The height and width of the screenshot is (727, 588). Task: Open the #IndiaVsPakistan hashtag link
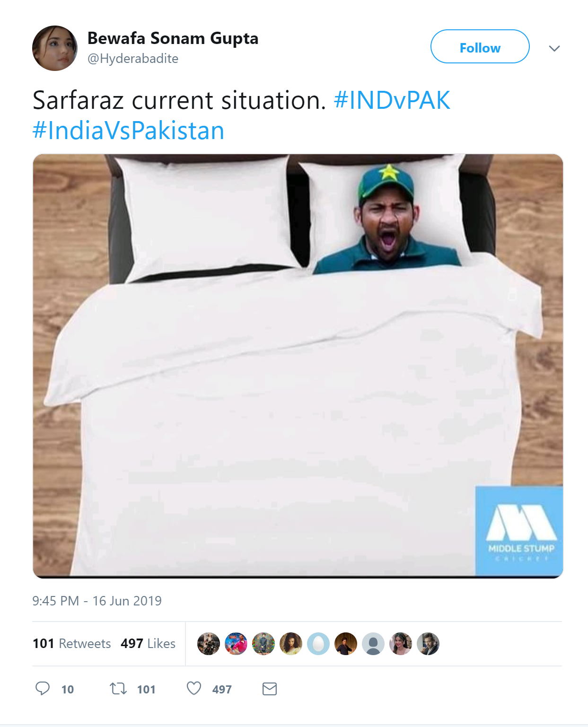point(128,131)
